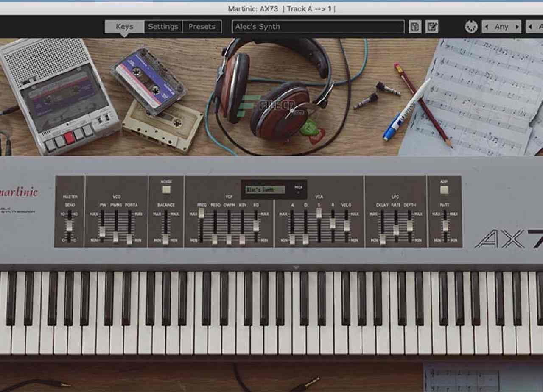Click the VCO PORTA slider handle
543x392 pixels.
tap(129, 239)
